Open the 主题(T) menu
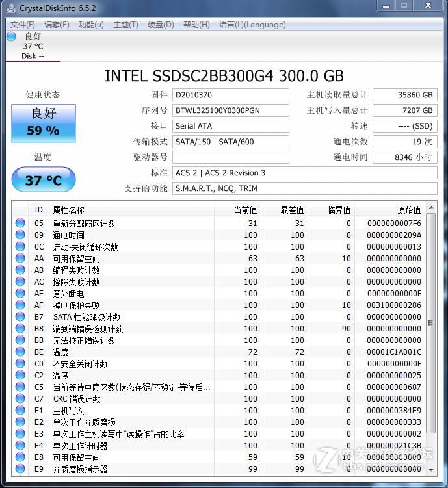Image resolution: width=448 pixels, height=488 pixels. point(125,25)
